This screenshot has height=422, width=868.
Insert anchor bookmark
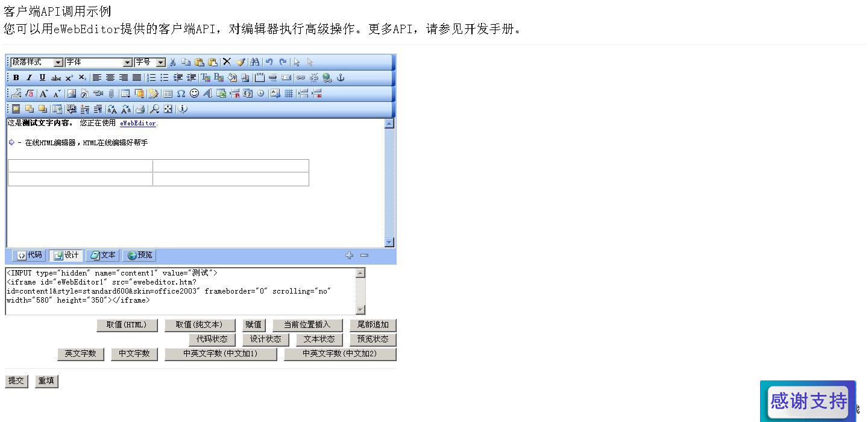[x=341, y=78]
